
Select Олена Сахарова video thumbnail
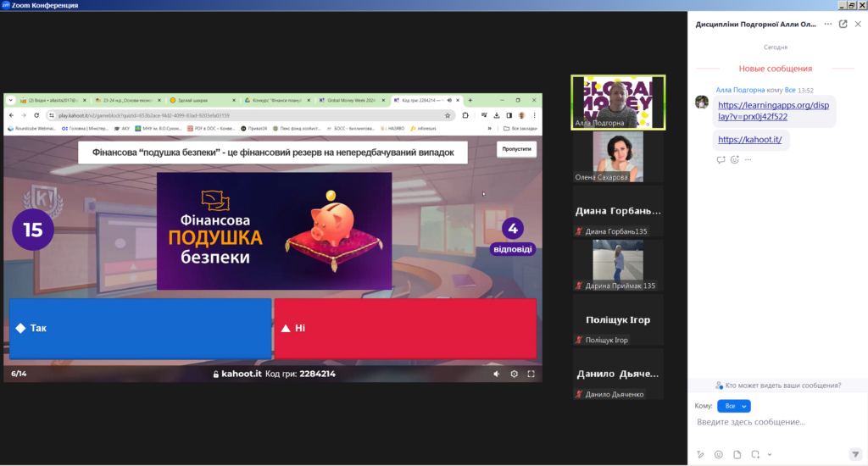pyautogui.click(x=618, y=157)
